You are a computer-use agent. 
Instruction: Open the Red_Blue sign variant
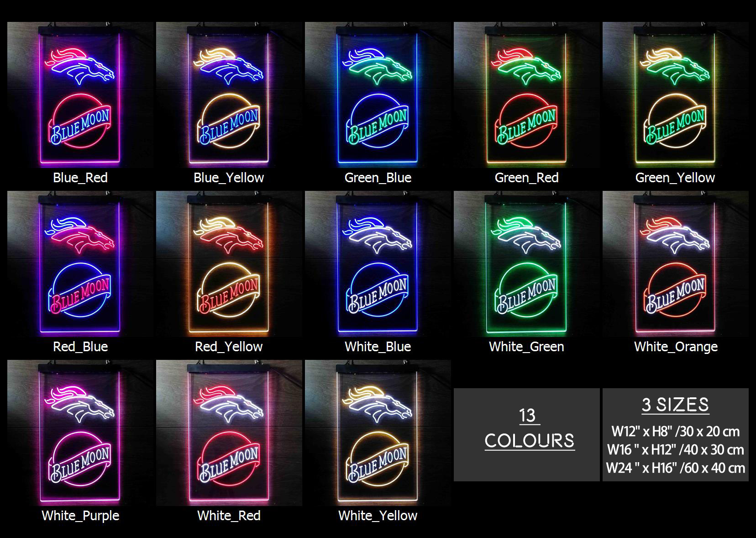(80, 264)
